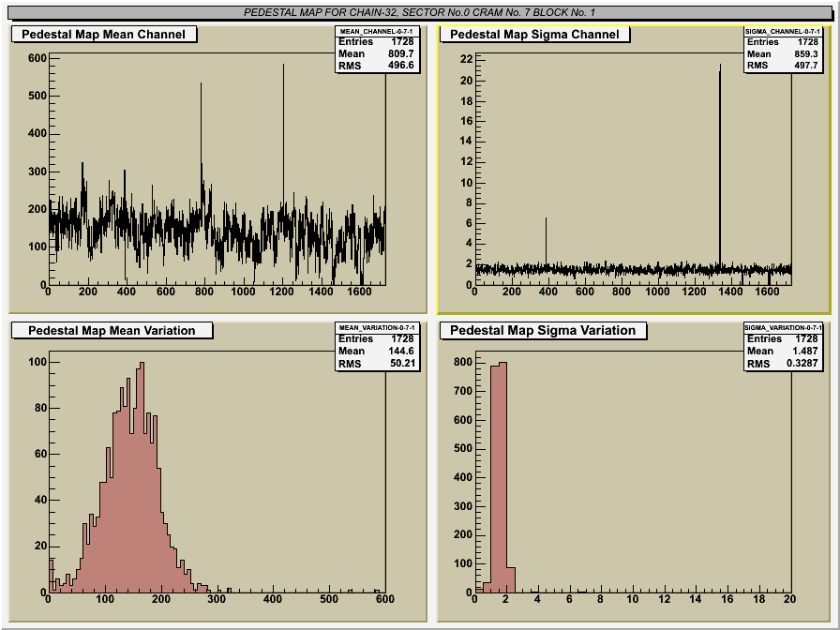
Task: Click the tallest bar in Sigma Variation histogram
Action: pos(502,477)
